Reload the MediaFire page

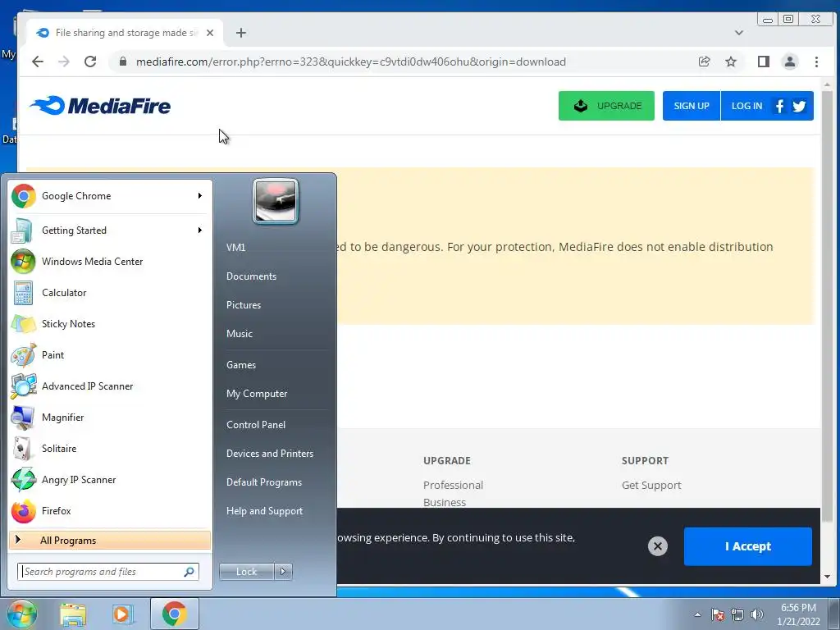coord(90,62)
